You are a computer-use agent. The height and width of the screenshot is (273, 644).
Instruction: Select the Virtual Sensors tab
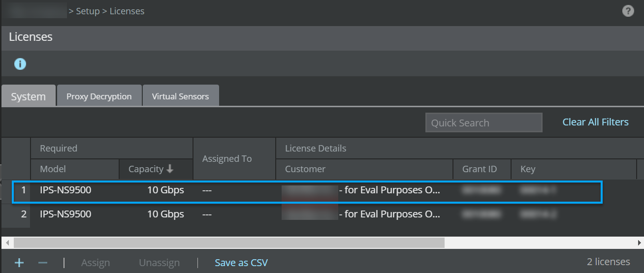tap(180, 96)
